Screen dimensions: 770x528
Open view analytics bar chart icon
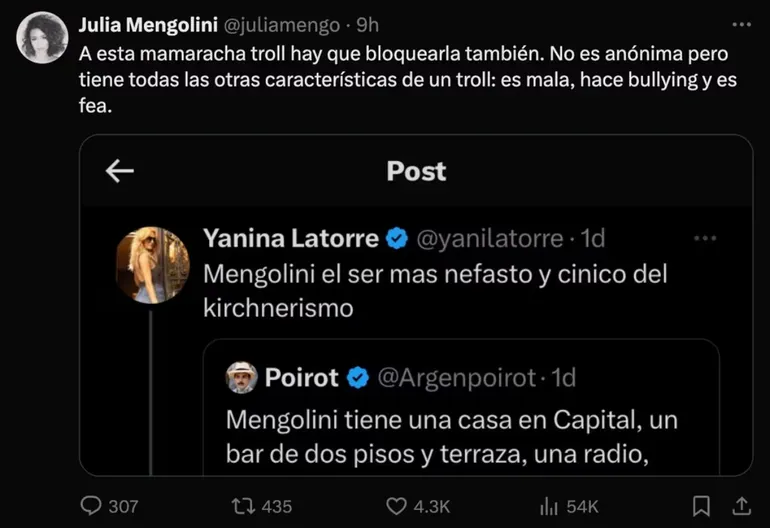point(549,506)
